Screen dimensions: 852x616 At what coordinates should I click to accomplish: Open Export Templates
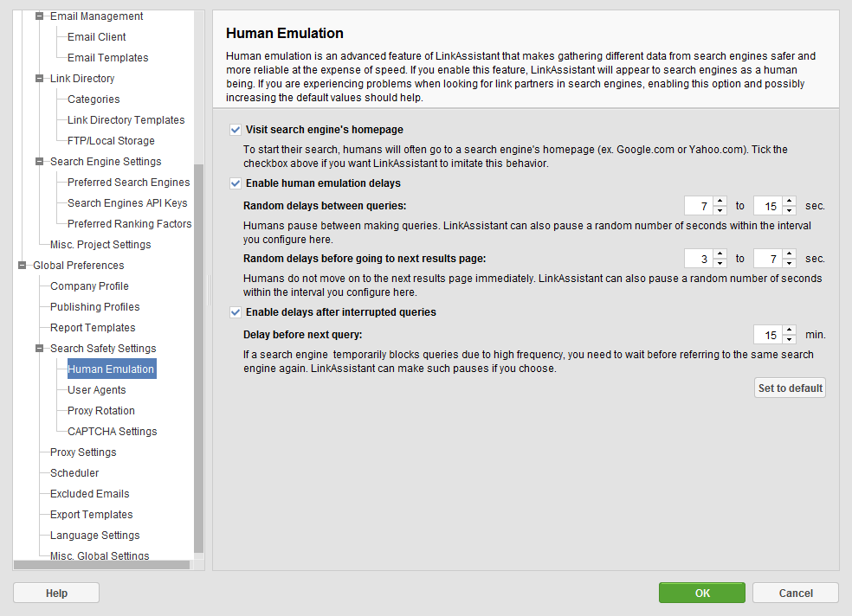91,515
